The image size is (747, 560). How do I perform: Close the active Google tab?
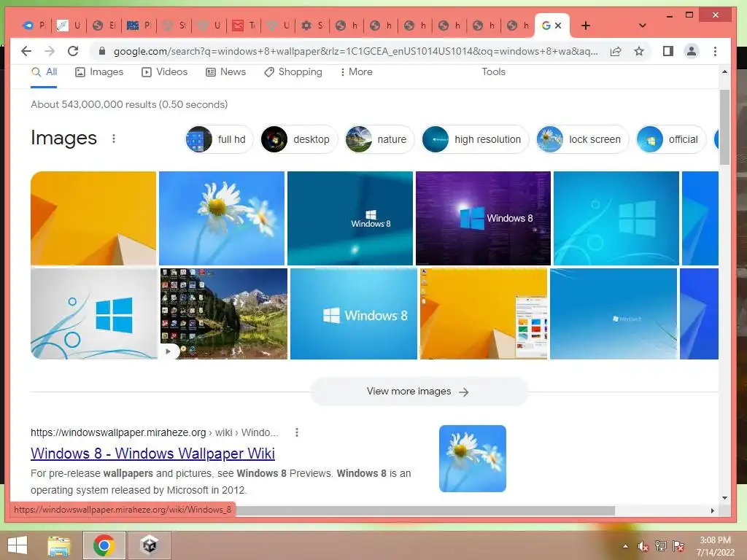tap(558, 26)
